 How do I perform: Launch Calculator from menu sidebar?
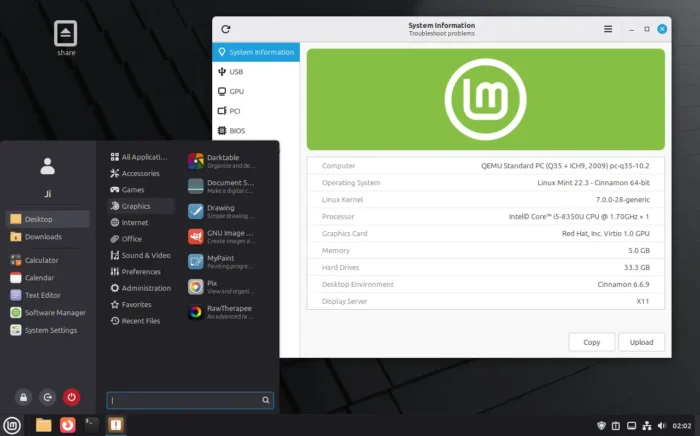pyautogui.click(x=47, y=260)
